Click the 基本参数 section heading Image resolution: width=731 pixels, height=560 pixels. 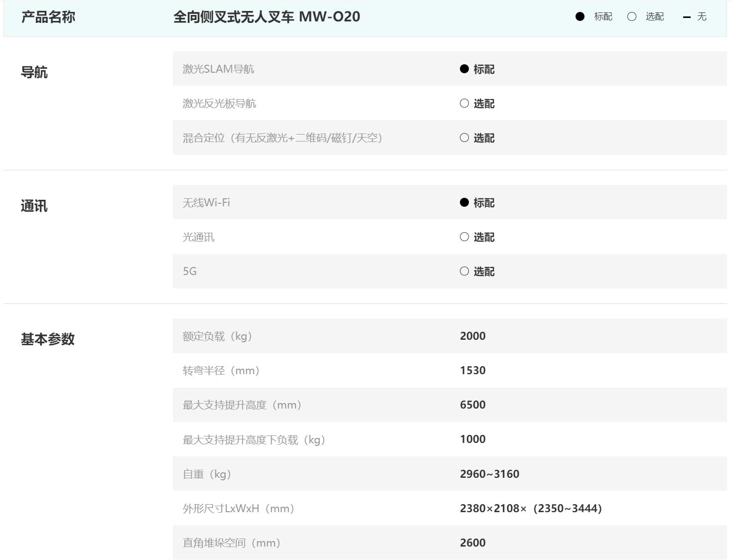tap(48, 339)
